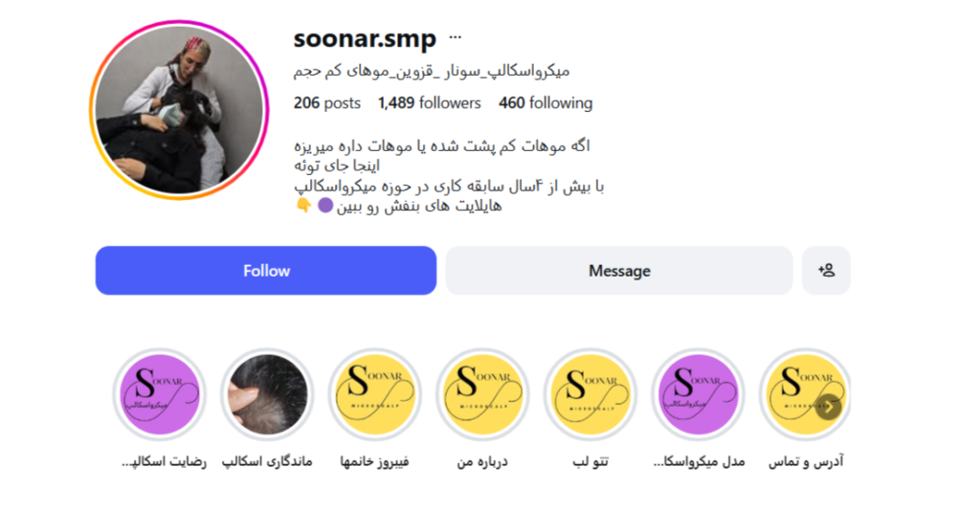Click the add-person suggestions icon button
Viewport: 980px width, 513px height.
click(826, 271)
